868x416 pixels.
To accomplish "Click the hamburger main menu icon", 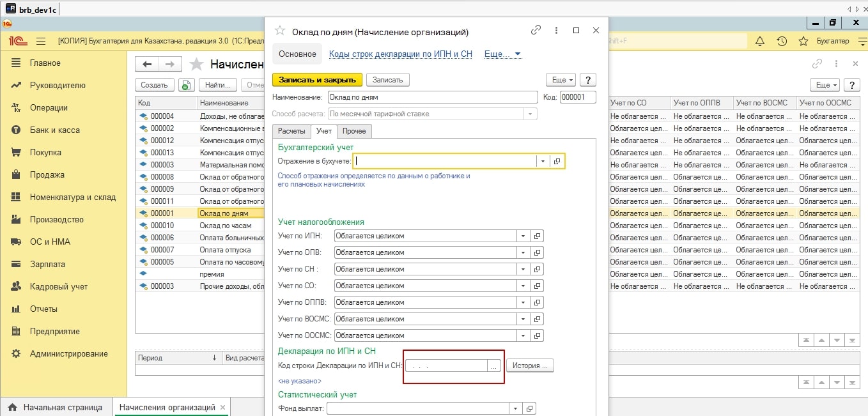I will pyautogui.click(x=41, y=41).
